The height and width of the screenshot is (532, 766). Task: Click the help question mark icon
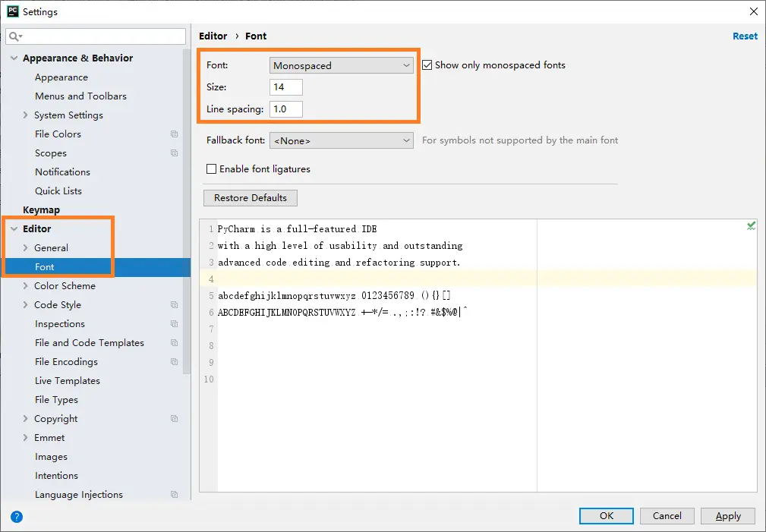(17, 516)
